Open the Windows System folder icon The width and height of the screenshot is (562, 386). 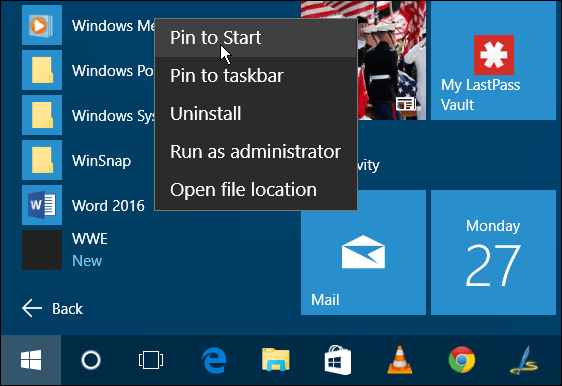coord(42,115)
